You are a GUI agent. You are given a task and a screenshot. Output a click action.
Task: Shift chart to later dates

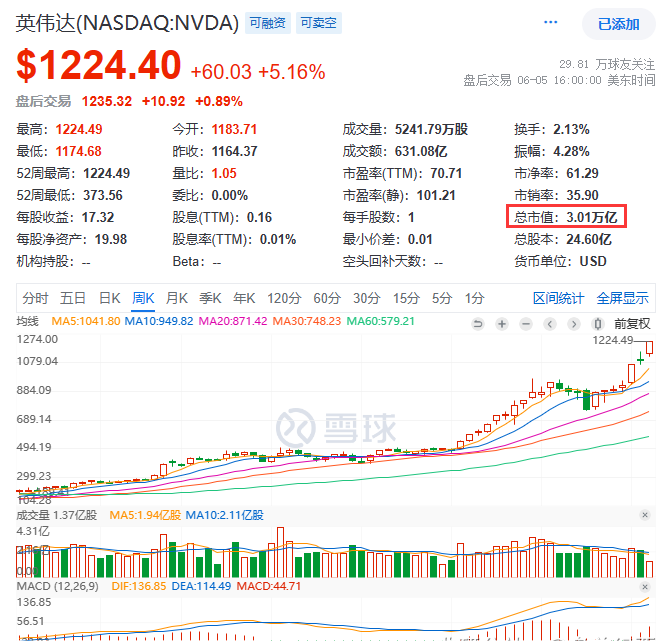point(574,324)
